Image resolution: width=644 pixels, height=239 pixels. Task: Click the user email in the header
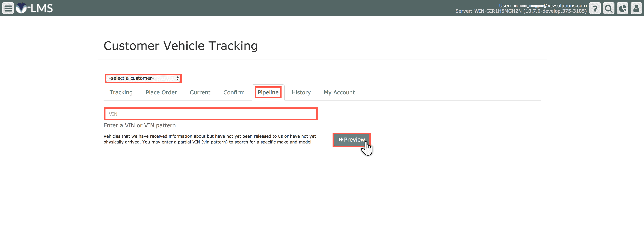550,6
